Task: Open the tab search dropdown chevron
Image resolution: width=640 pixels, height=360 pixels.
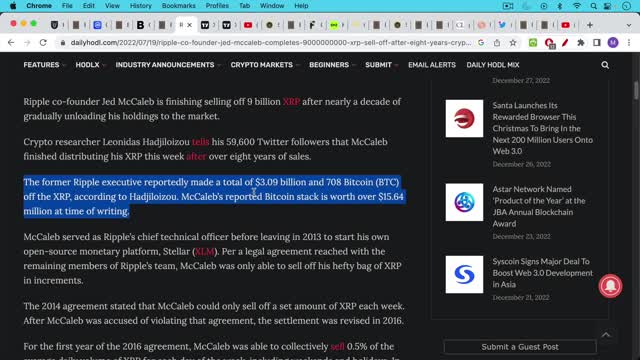Action: click(x=629, y=25)
